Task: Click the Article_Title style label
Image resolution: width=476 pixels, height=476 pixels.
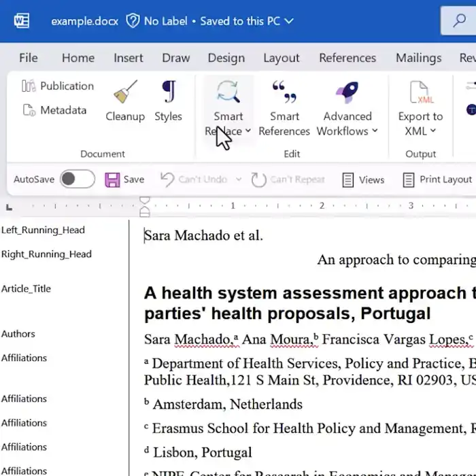Action: (26, 288)
